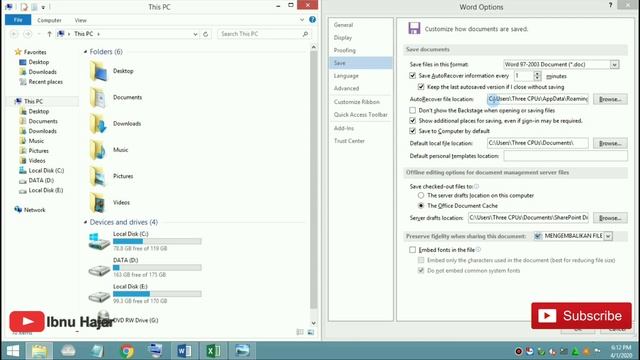Open the View ribbon tab

tap(80, 20)
